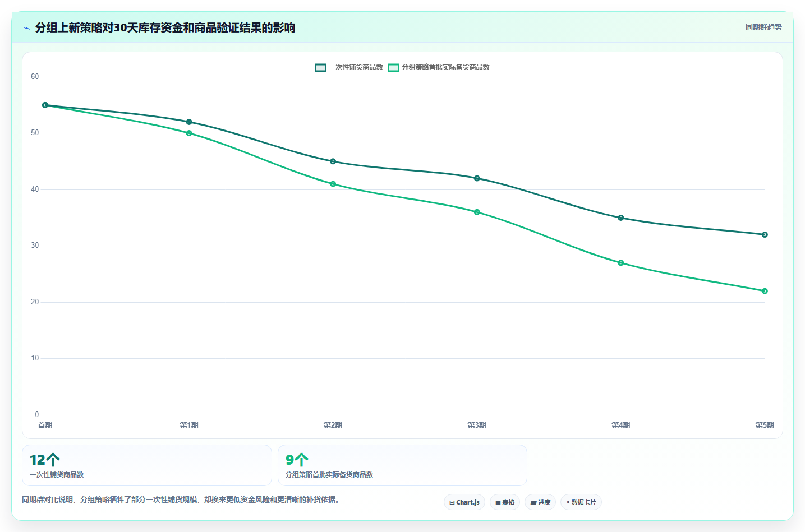Select the light green data point at 第4期
The height and width of the screenshot is (532, 805).
(621, 263)
